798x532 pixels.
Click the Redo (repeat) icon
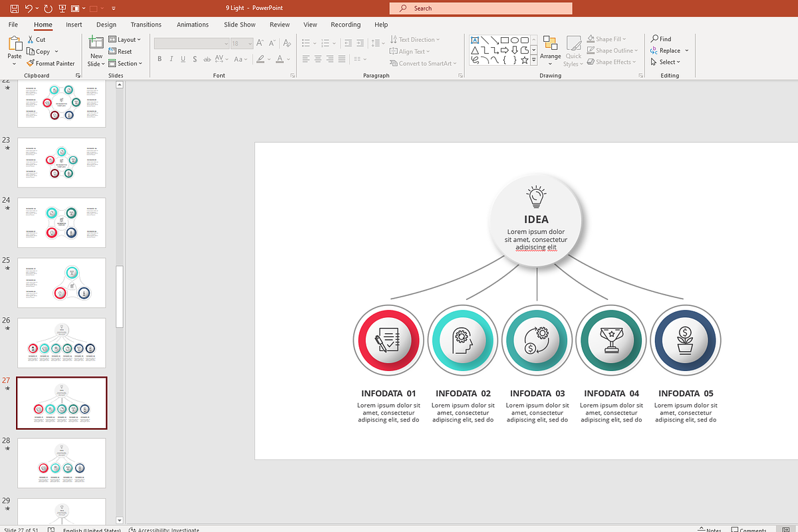48,9
